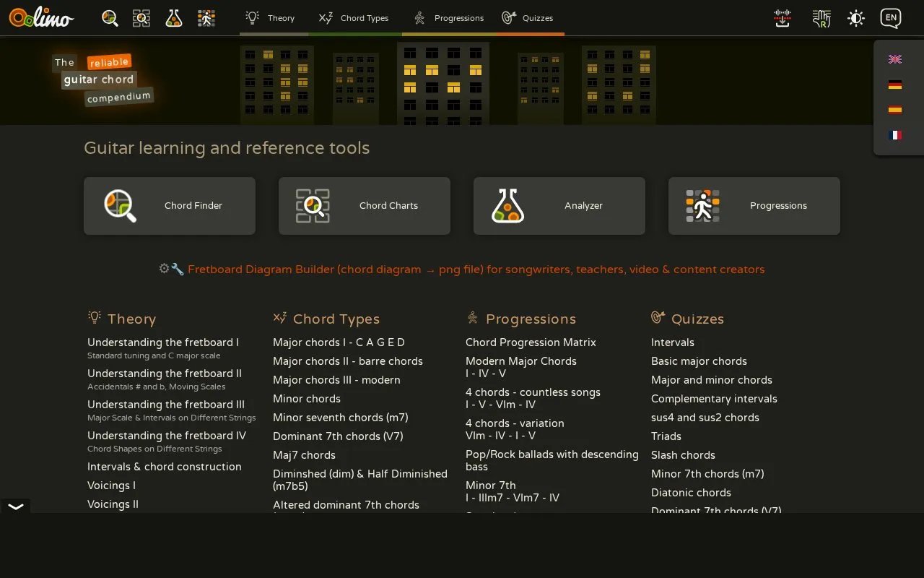Screen dimensions: 924x578
Task: Click the tuner/download icon in header
Action: 783,18
